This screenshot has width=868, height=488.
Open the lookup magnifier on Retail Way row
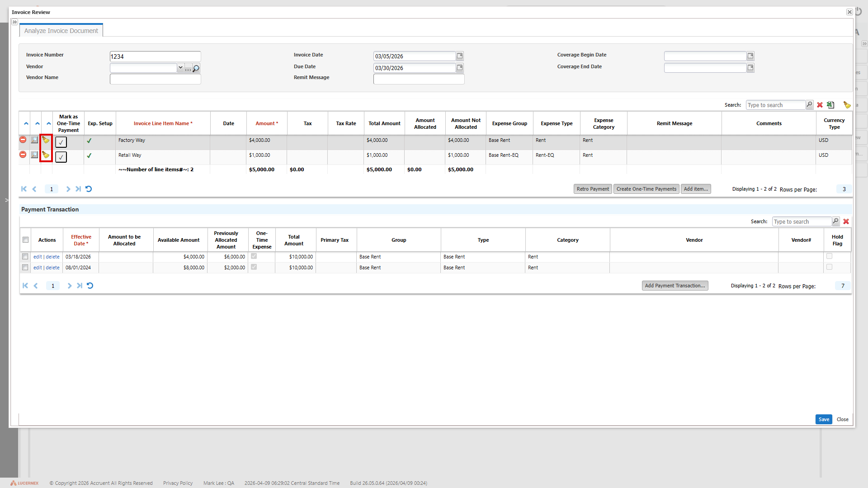point(34,155)
